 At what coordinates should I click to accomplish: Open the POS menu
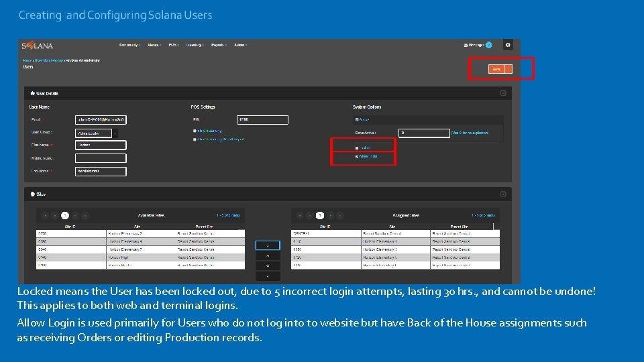pos(174,45)
